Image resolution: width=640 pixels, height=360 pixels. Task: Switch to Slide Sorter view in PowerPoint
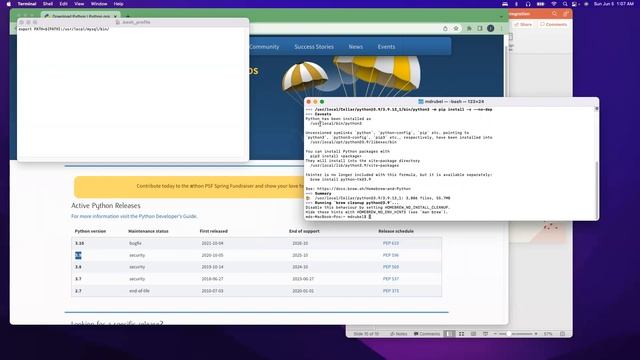click(x=461, y=334)
